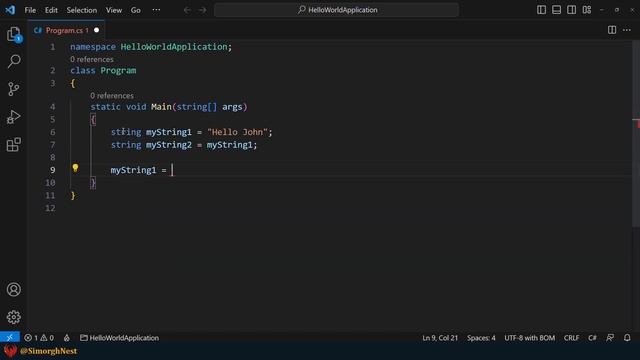Image resolution: width=640 pixels, height=360 pixels.
Task: Change encoding via UTF-8 with BOM
Action: pos(529,338)
